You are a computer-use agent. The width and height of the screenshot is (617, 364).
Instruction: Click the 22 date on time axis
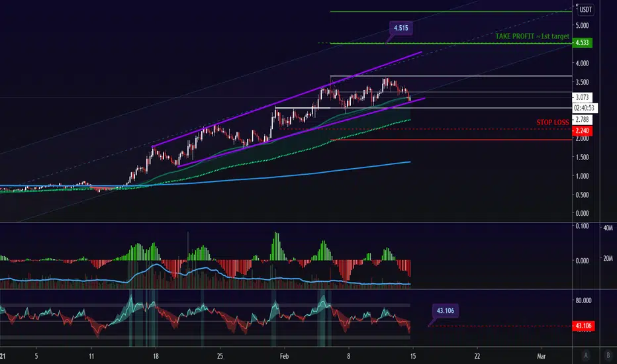(x=477, y=356)
